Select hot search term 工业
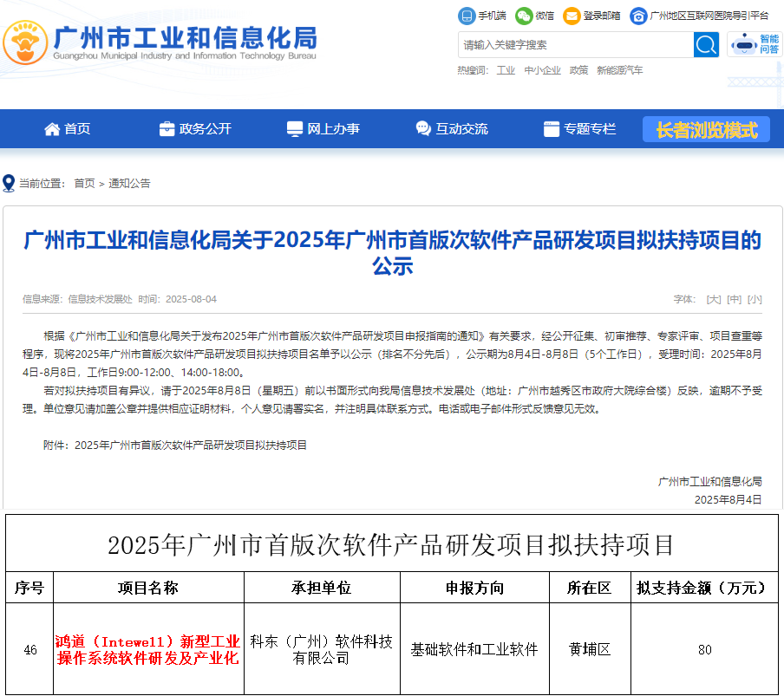The width and height of the screenshot is (784, 696). 506,70
